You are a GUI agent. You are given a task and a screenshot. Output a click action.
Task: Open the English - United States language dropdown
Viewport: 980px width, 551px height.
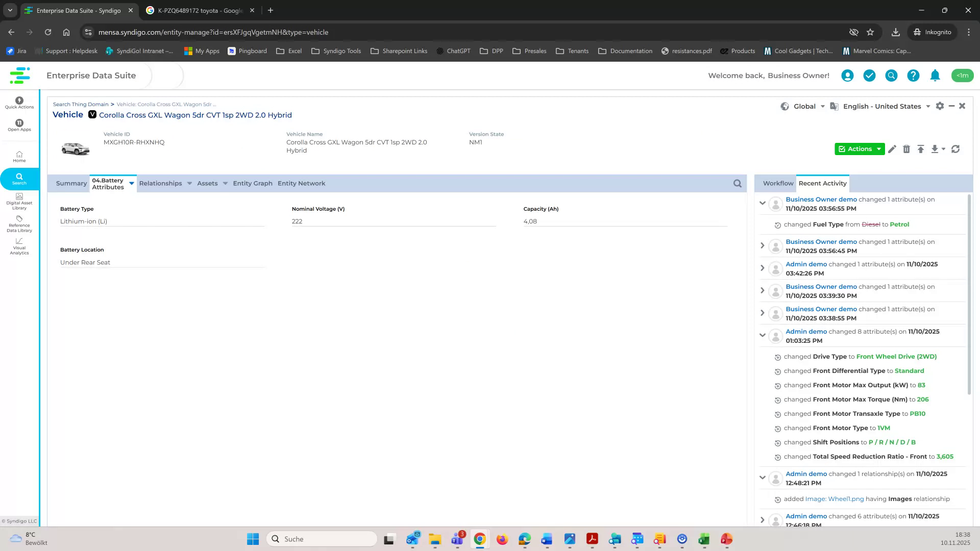tap(928, 106)
